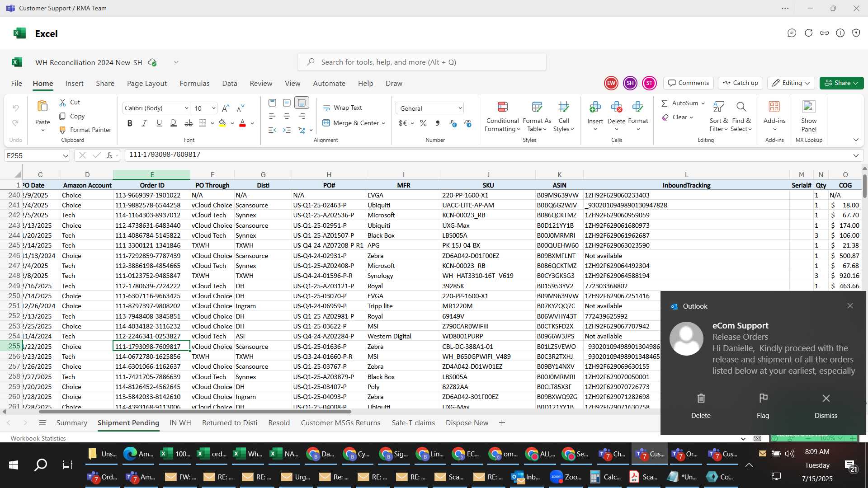This screenshot has width=868, height=488.
Task: Open Sort & Filter
Action: pyautogui.click(x=718, y=116)
